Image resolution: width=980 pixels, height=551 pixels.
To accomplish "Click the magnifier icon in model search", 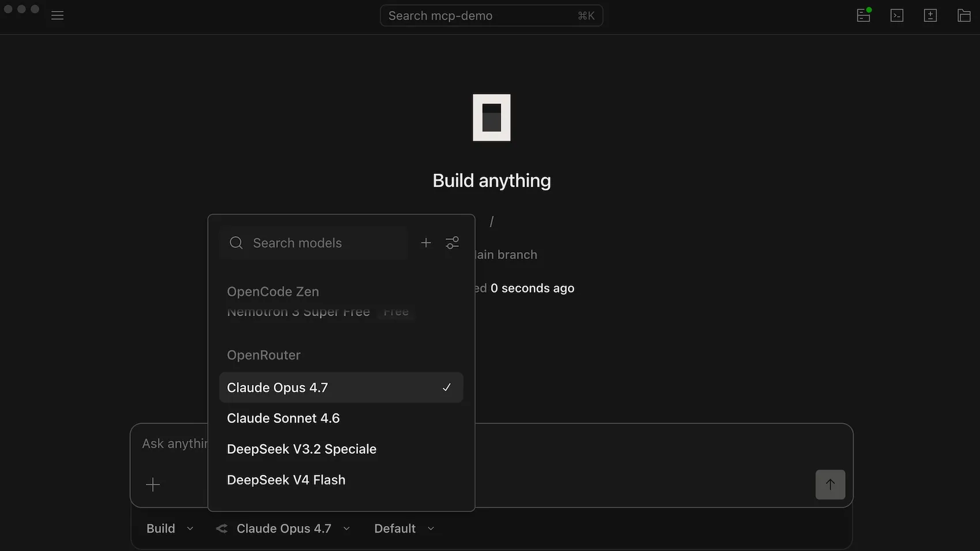I will click(236, 243).
